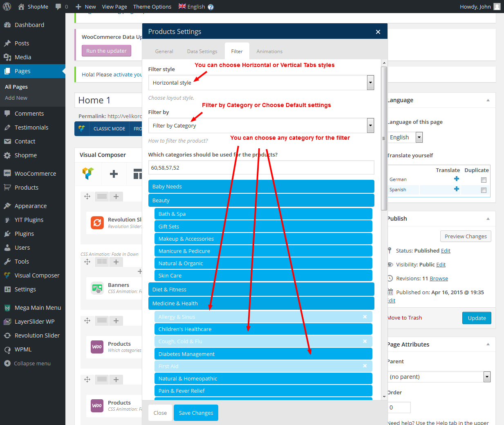Viewport: 504px width, 425px height.
Task: Remove the Allergy & Sinus category selection
Action: coord(365,317)
